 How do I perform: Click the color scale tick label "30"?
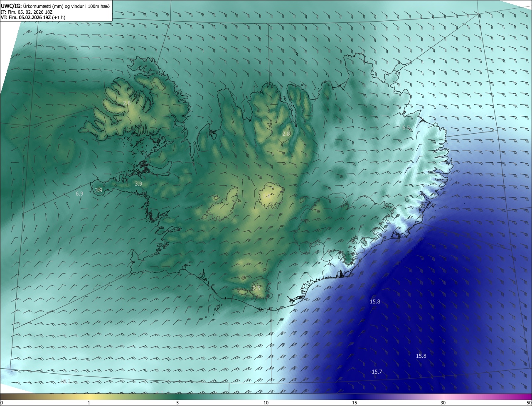pos(443,403)
